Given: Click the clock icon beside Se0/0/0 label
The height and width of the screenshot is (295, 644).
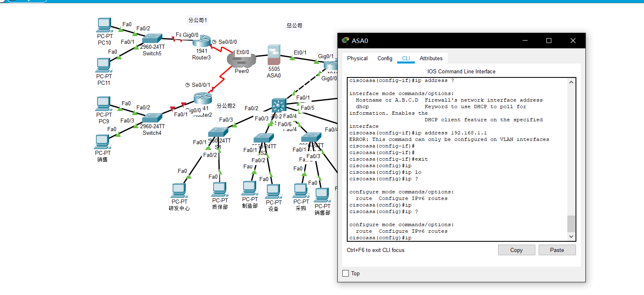Looking at the screenshot, I should pos(214,42).
